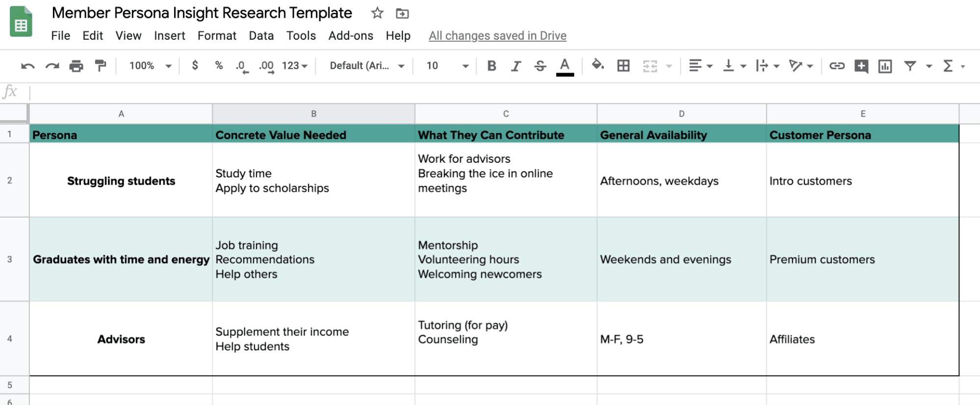Insert a comment
The image size is (980, 405).
point(861,65)
